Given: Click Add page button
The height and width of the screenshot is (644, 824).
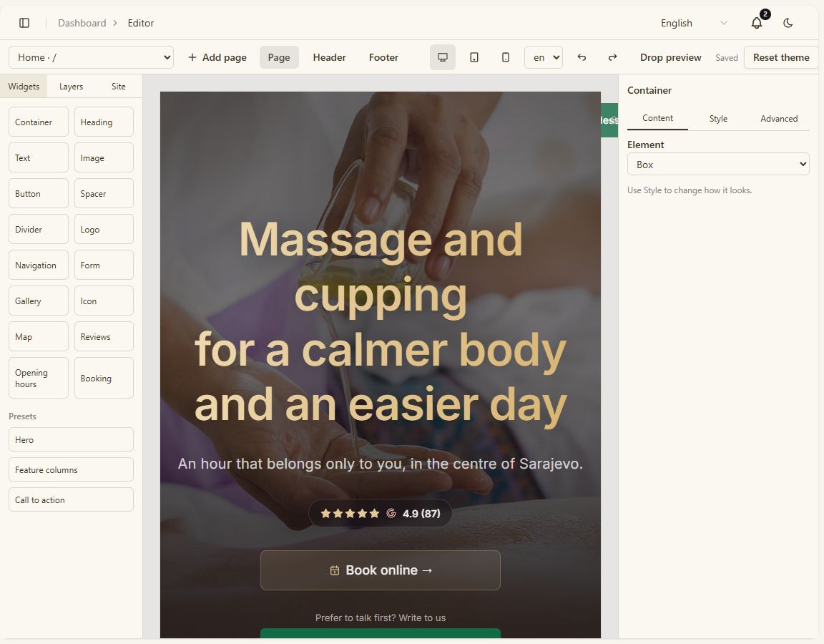Looking at the screenshot, I should tap(217, 57).
